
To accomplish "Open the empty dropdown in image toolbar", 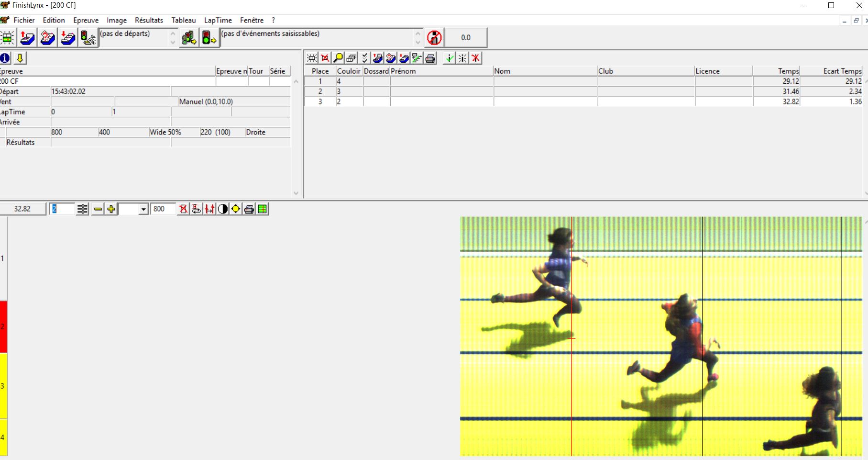I will 143,209.
